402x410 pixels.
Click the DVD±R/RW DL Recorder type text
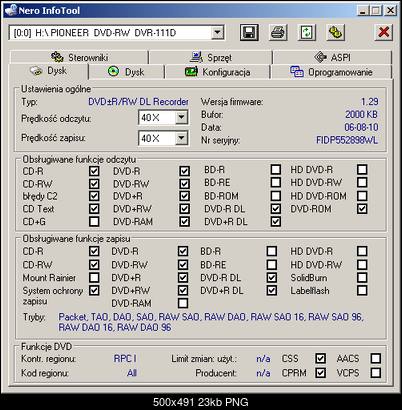point(138,102)
